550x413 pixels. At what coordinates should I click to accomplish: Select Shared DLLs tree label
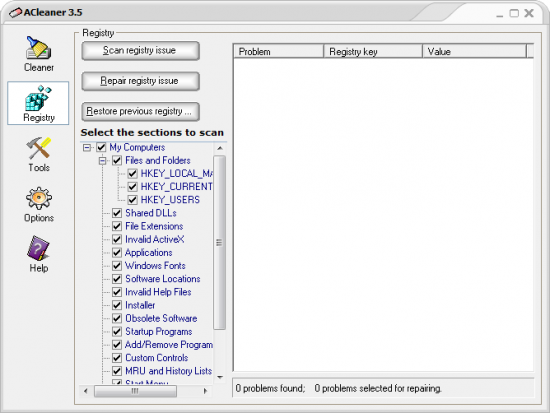151,213
